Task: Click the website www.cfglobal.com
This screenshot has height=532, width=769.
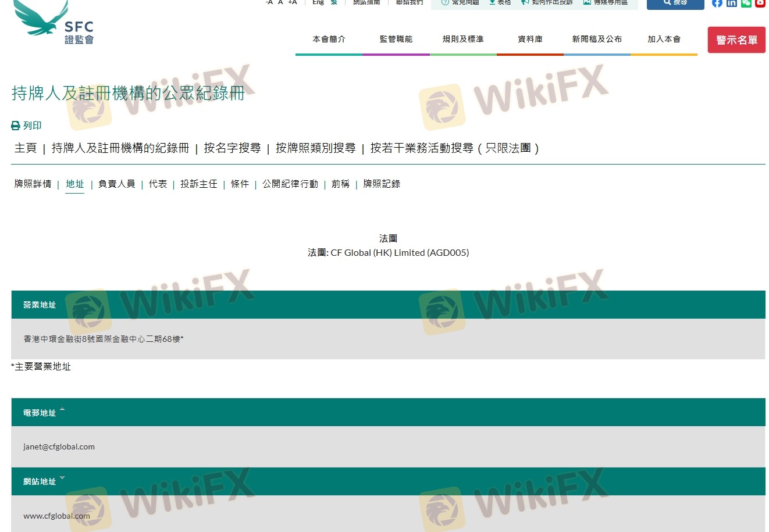Action: 57,516
